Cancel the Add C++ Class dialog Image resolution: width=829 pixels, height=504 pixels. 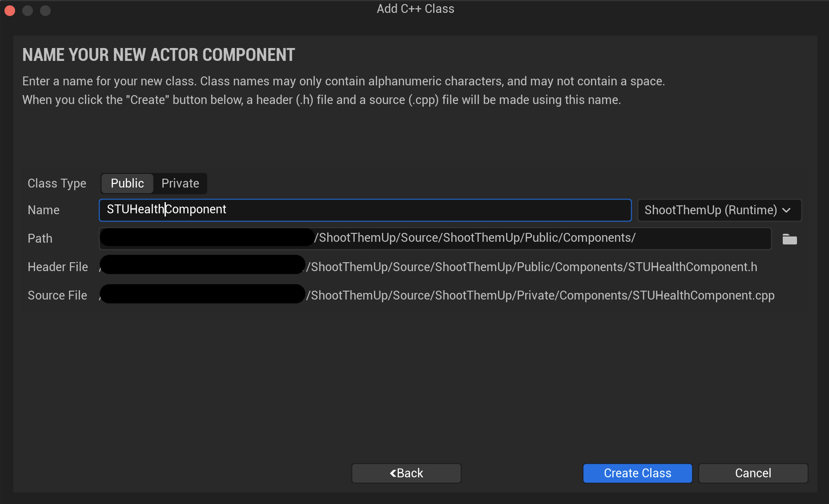pos(753,473)
